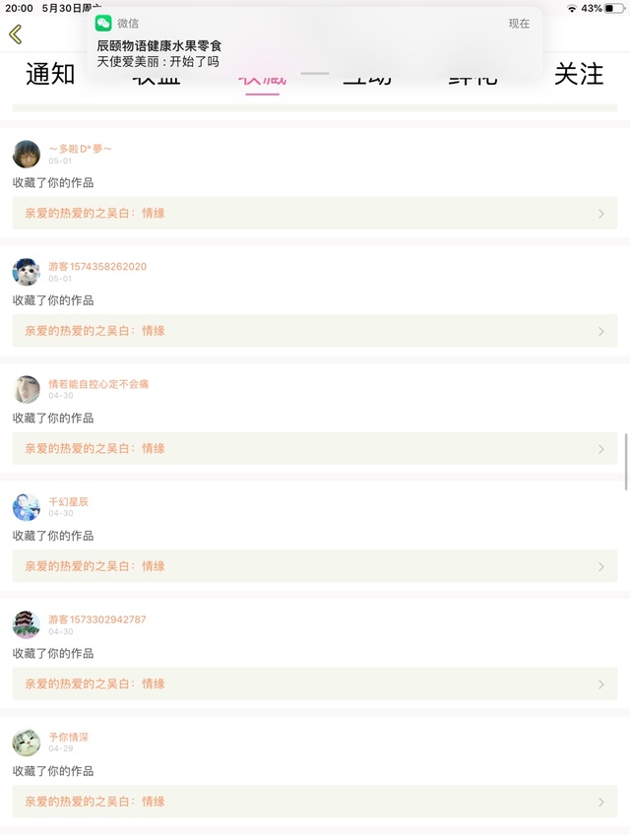630x840 pixels.
Task: Open profile link 千幻星辰
Action: [x=69, y=501]
